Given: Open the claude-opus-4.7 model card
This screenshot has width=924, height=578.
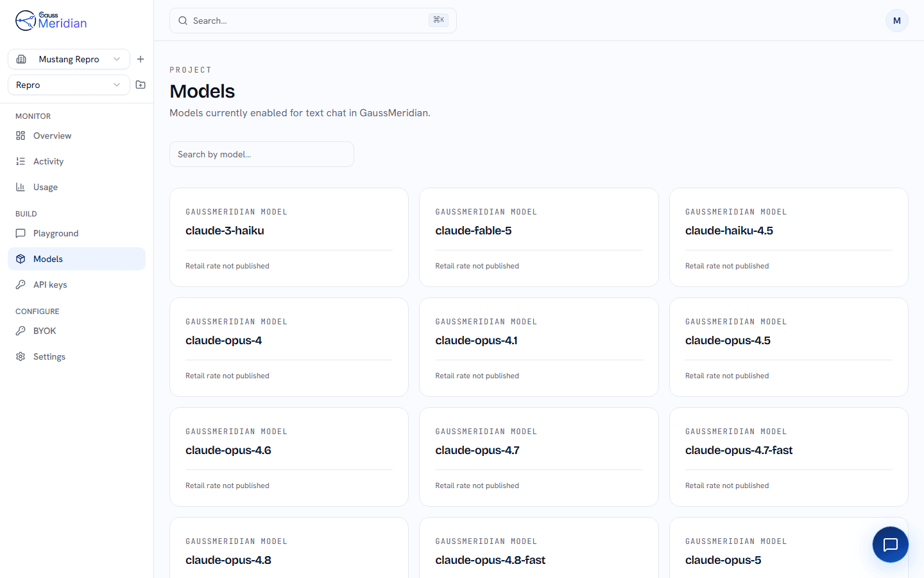Looking at the screenshot, I should tap(539, 457).
